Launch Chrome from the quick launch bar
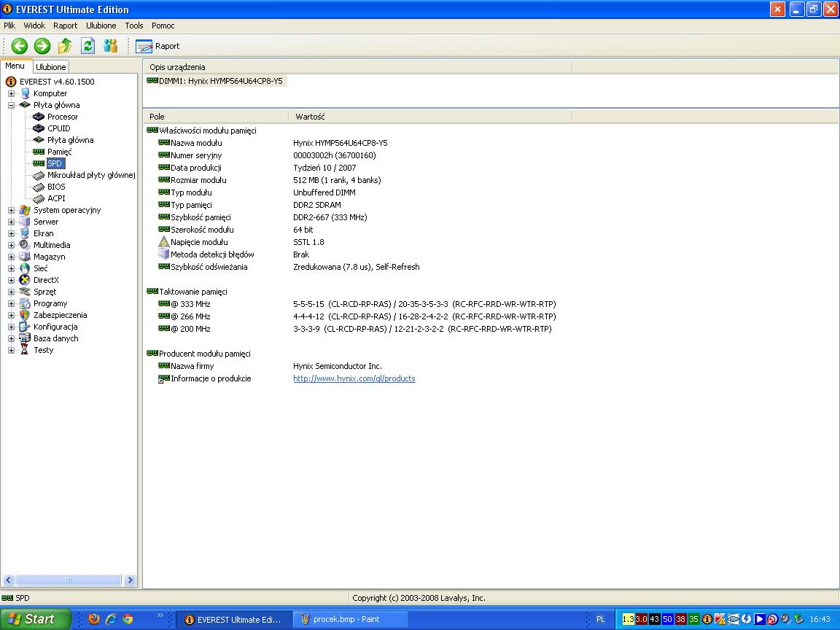This screenshot has width=840, height=630. pos(128,619)
